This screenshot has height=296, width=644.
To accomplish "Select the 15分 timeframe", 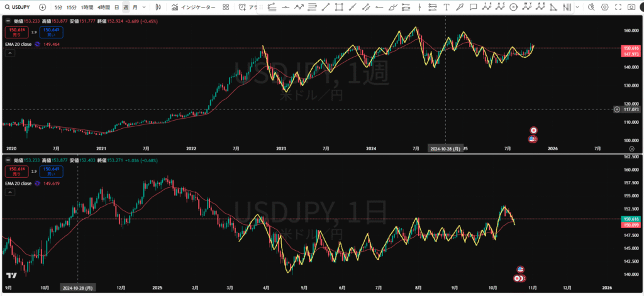I will pyautogui.click(x=72, y=7).
